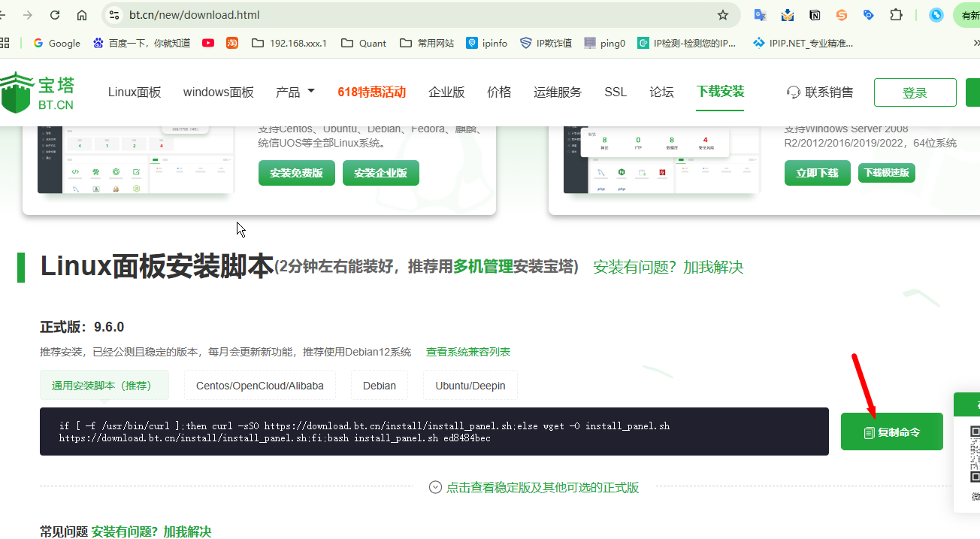Screen dimensions: 980x539
Task: Open the Extensions puzzle-piece menu
Action: 896,15
